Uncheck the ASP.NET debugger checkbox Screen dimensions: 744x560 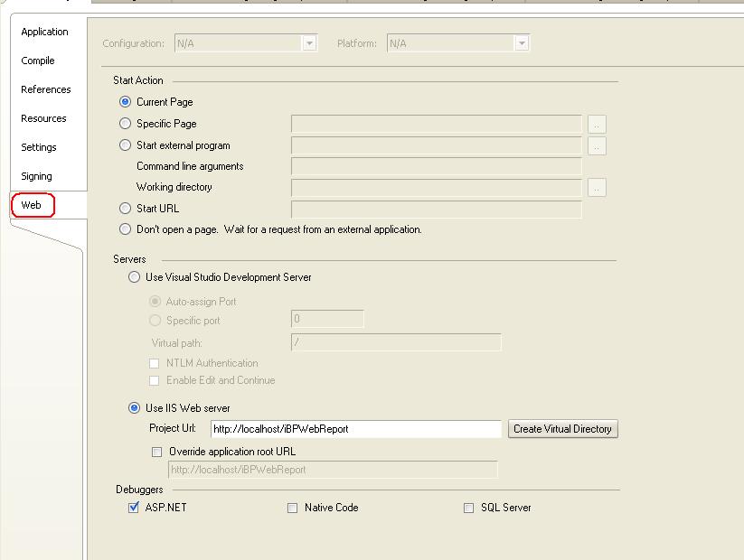(x=133, y=508)
